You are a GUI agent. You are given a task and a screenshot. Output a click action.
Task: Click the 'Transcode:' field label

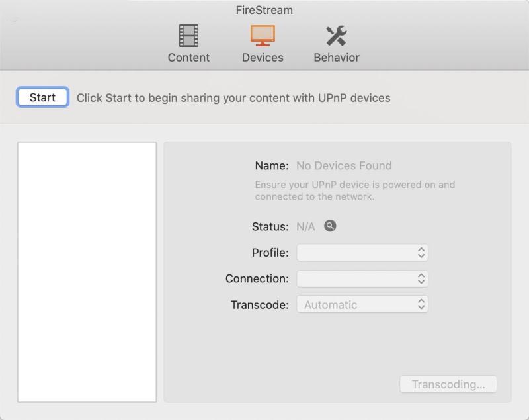(260, 305)
